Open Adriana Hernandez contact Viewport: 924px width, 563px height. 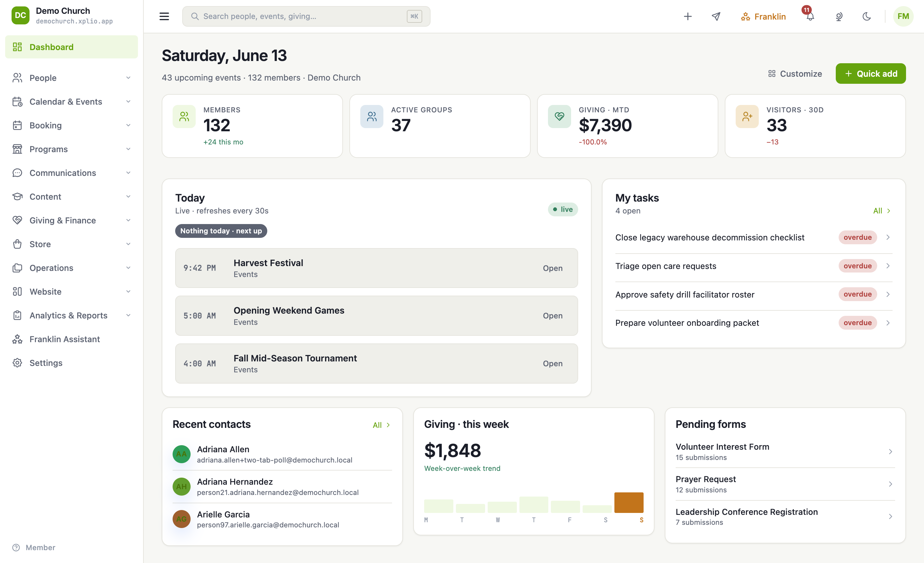282,487
